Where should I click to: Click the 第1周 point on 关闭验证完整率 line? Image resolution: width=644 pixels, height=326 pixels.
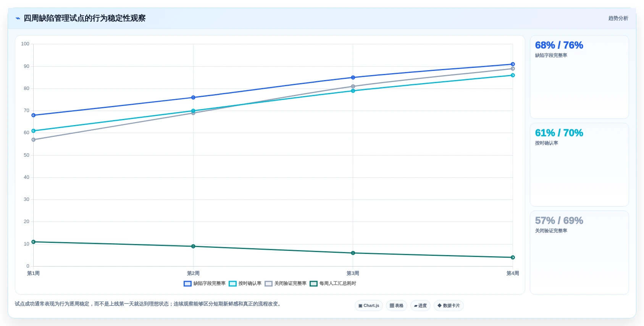34,140
